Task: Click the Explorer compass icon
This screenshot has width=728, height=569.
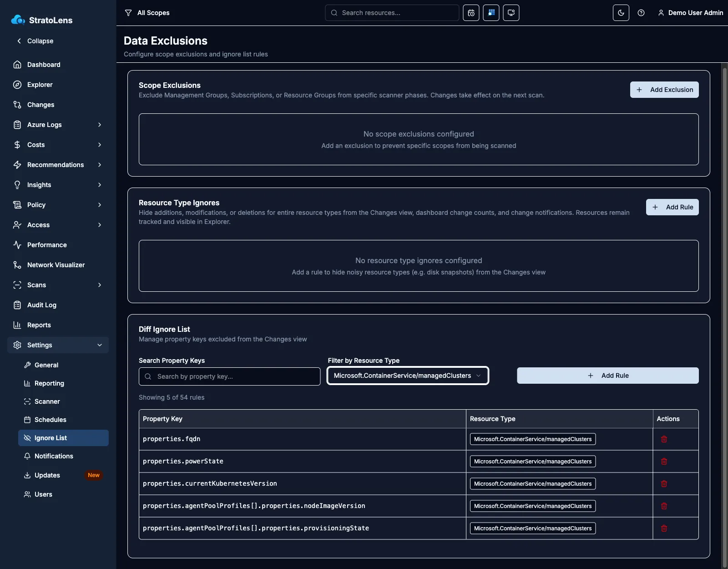Action: (17, 85)
